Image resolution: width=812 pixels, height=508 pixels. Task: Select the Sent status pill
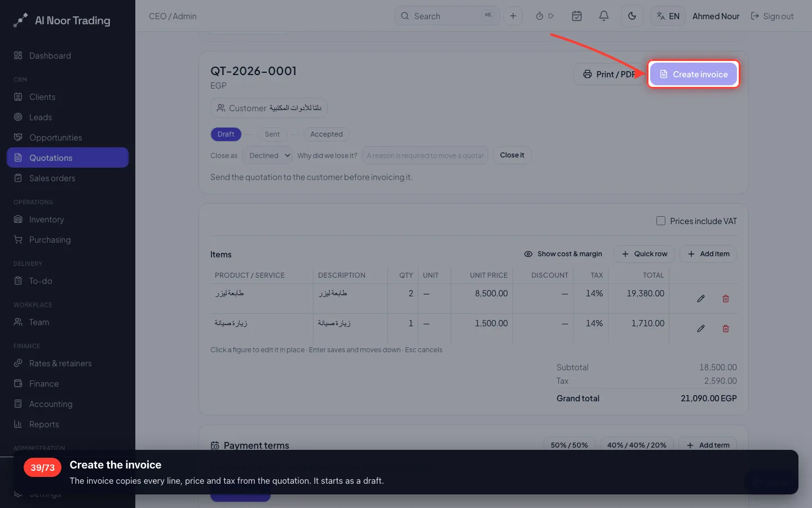click(272, 134)
